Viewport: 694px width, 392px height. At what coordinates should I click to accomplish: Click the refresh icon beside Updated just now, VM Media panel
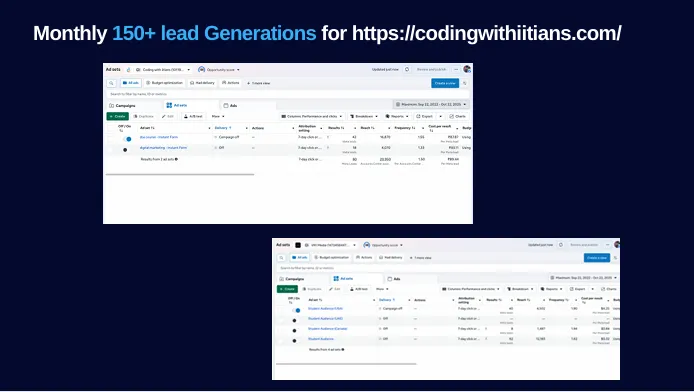pyautogui.click(x=561, y=245)
